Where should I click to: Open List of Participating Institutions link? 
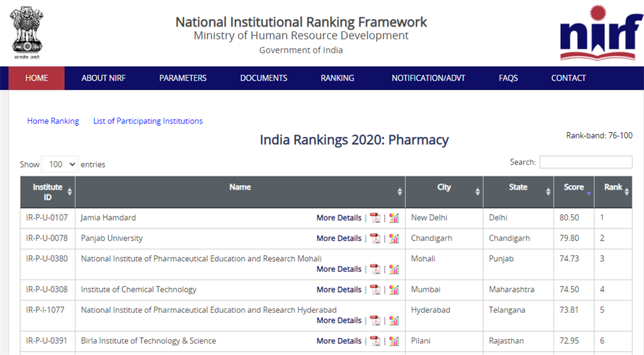pyautogui.click(x=148, y=121)
